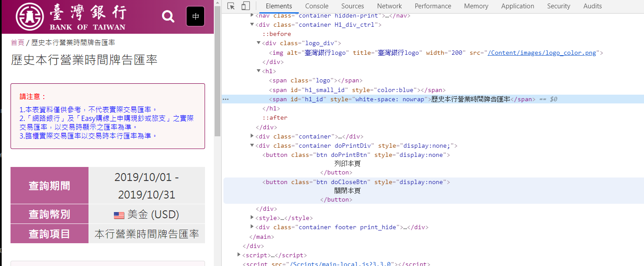Open the Audits tab

[592, 6]
